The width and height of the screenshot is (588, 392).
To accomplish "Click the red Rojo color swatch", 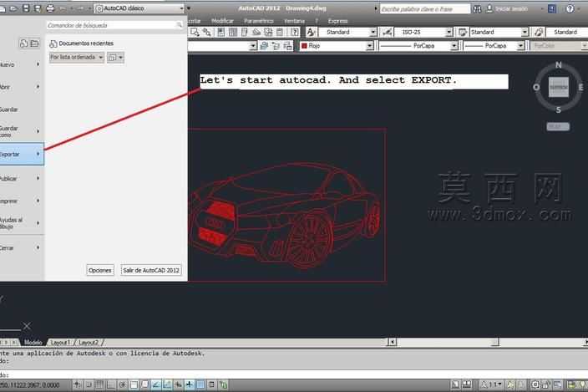I will 304,46.
